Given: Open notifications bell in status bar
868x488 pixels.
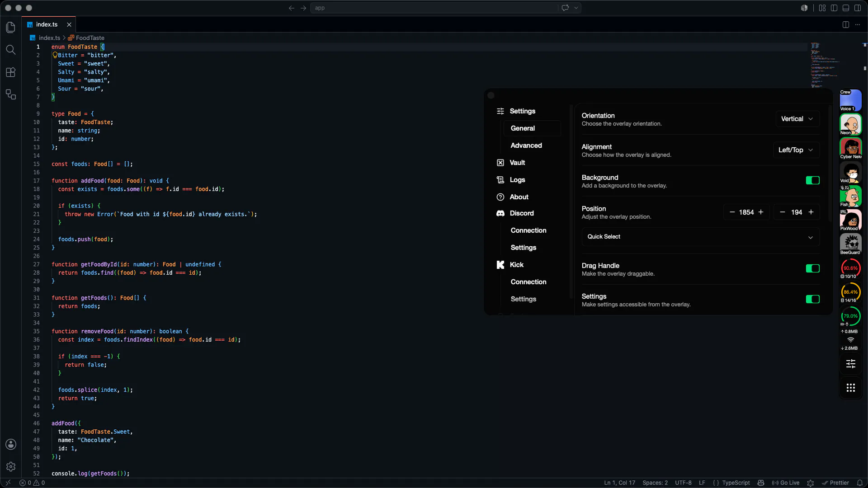Looking at the screenshot, I should (860, 483).
